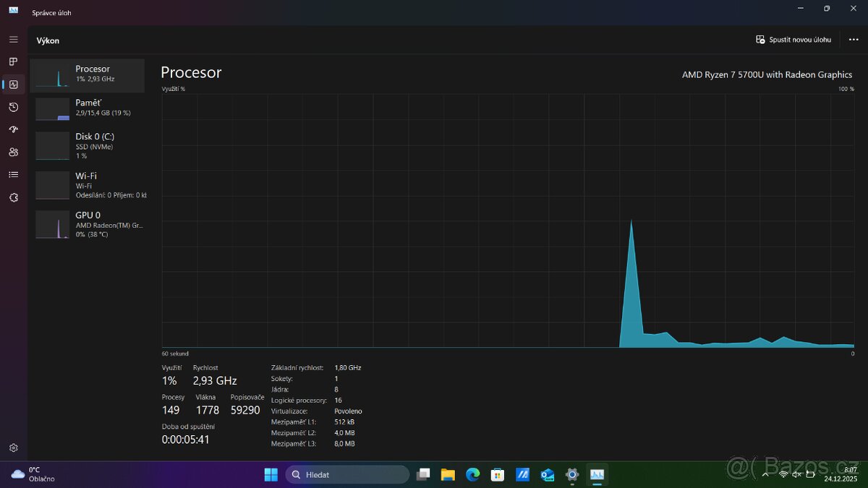This screenshot has width=868, height=488.
Task: Open the more options ellipsis menu
Action: (854, 40)
